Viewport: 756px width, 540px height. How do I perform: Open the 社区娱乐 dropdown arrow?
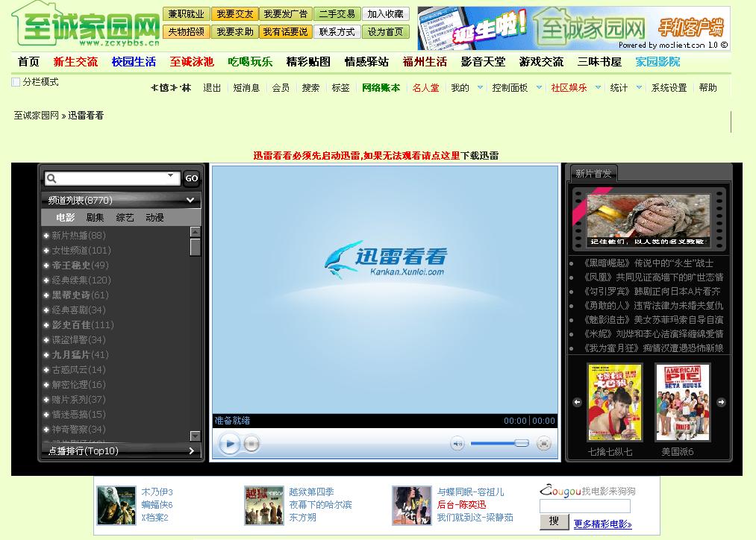coord(598,87)
